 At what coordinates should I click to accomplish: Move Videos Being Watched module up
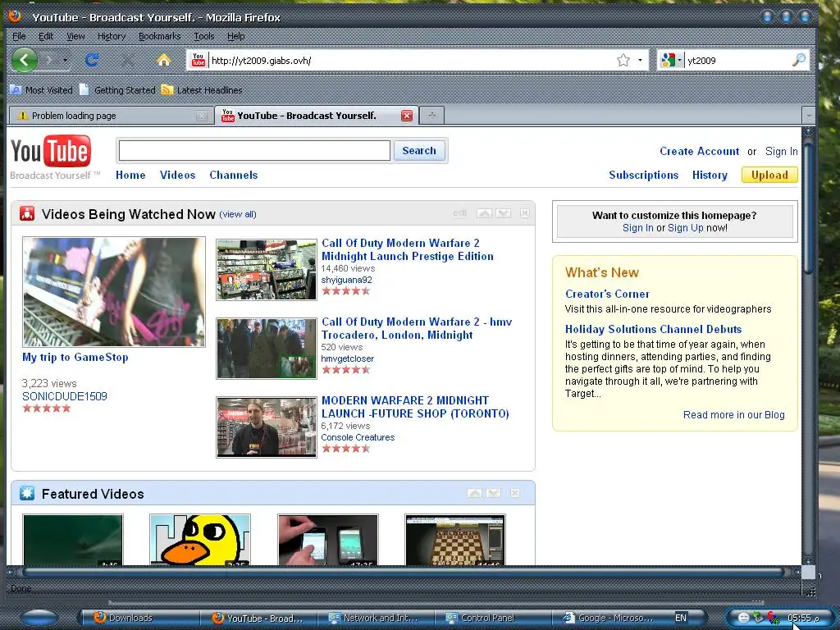pyautogui.click(x=484, y=213)
